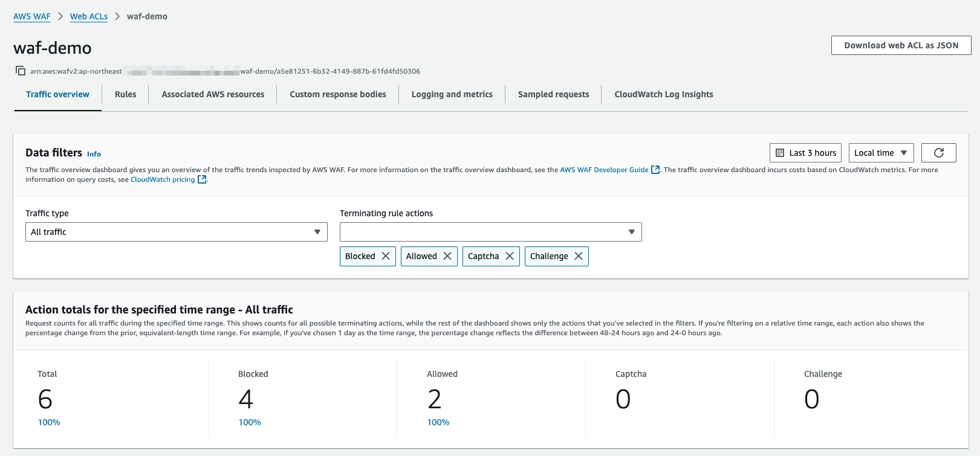Click the Allowed count value 2
Screen dimensions: 980x456
click(435, 399)
